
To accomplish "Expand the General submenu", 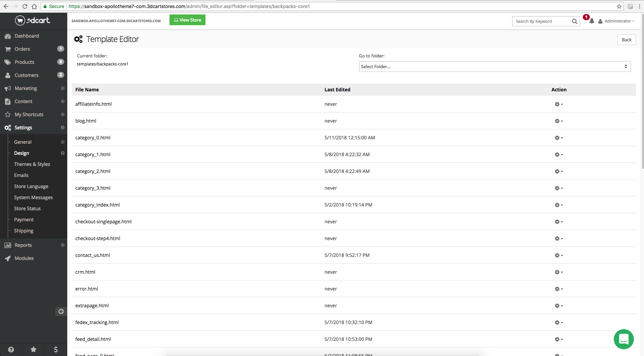I will point(63,142).
